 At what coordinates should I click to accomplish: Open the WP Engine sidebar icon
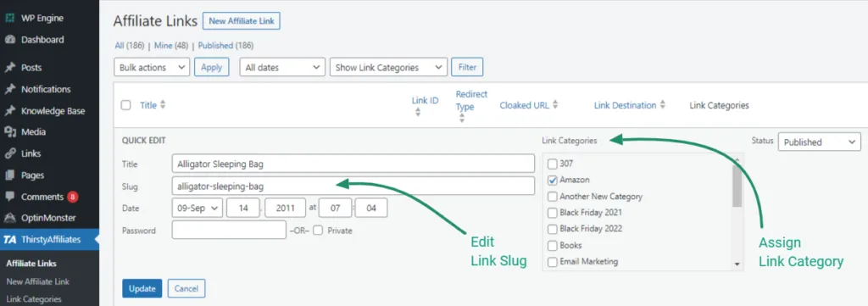tap(9, 18)
